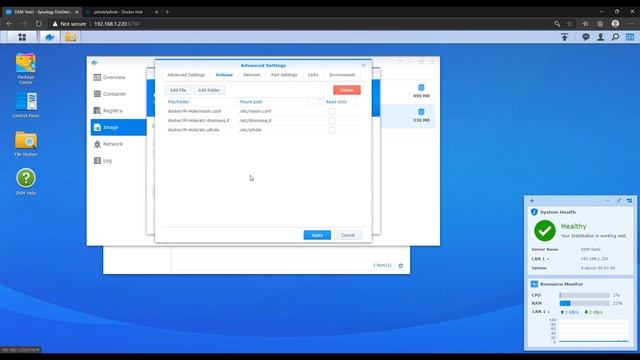Open DSM Help desktop icon

(x=25, y=182)
